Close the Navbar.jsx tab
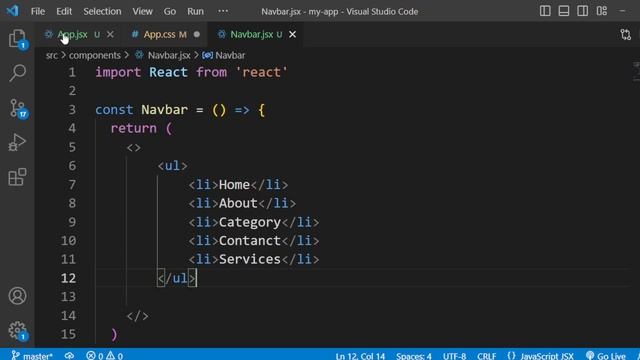Image resolution: width=640 pixels, height=360 pixels. (x=292, y=35)
